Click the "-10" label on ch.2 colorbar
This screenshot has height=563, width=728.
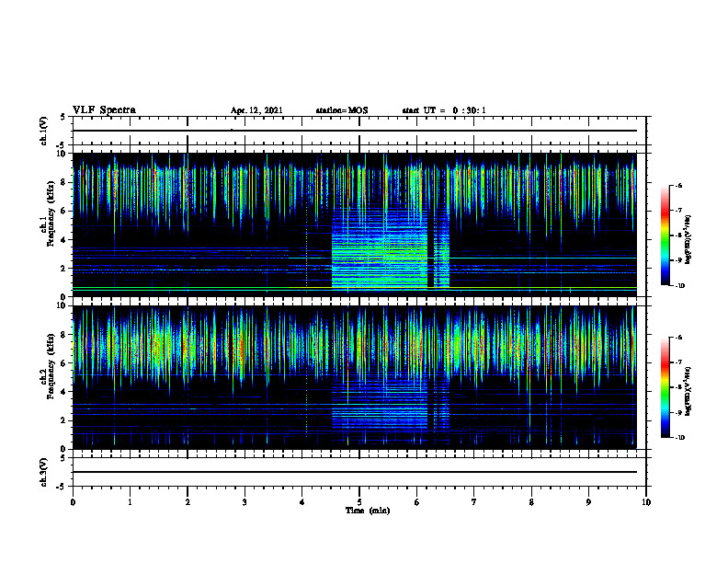click(x=679, y=437)
